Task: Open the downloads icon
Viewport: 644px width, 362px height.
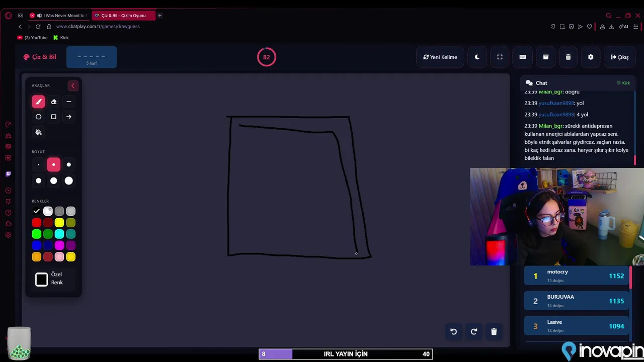Action: point(612,27)
